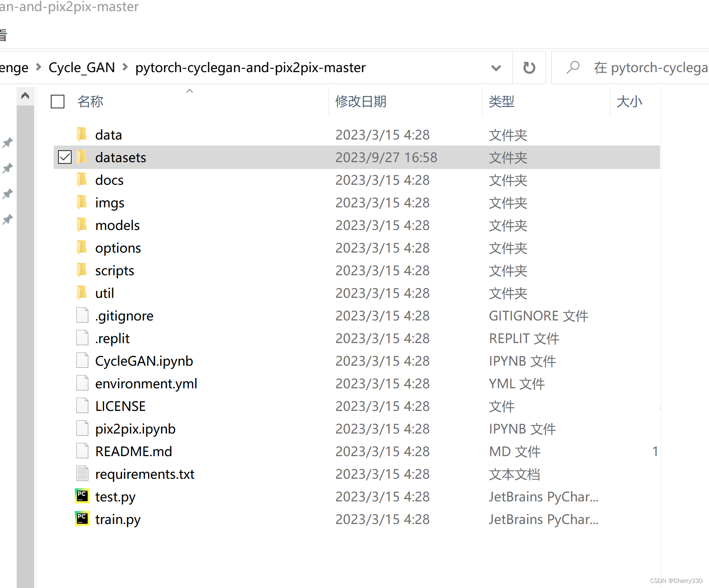This screenshot has width=709, height=588.
Task: Click the YML 文件 type cell
Action: pos(517,384)
